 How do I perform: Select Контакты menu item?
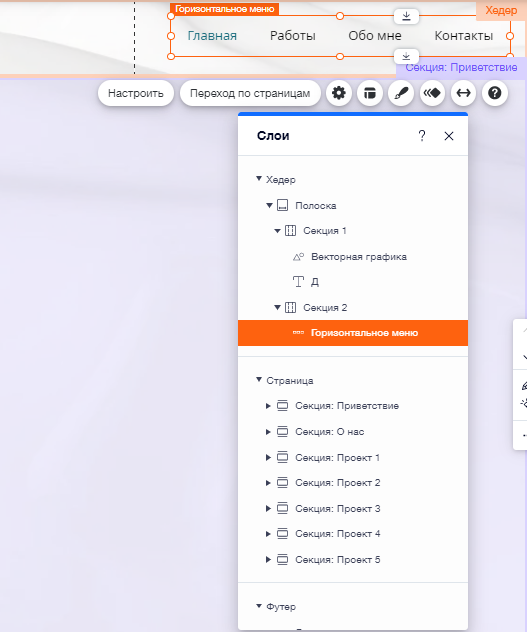coord(464,36)
